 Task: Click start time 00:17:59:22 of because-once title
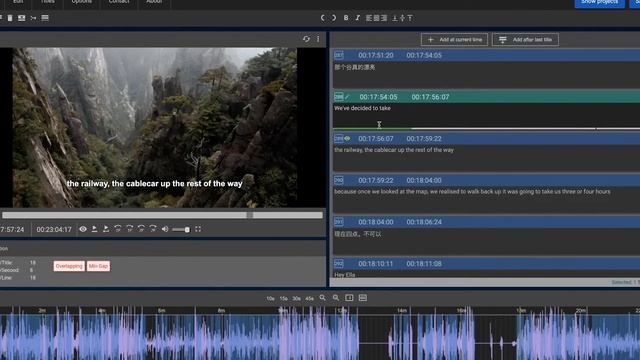376,180
